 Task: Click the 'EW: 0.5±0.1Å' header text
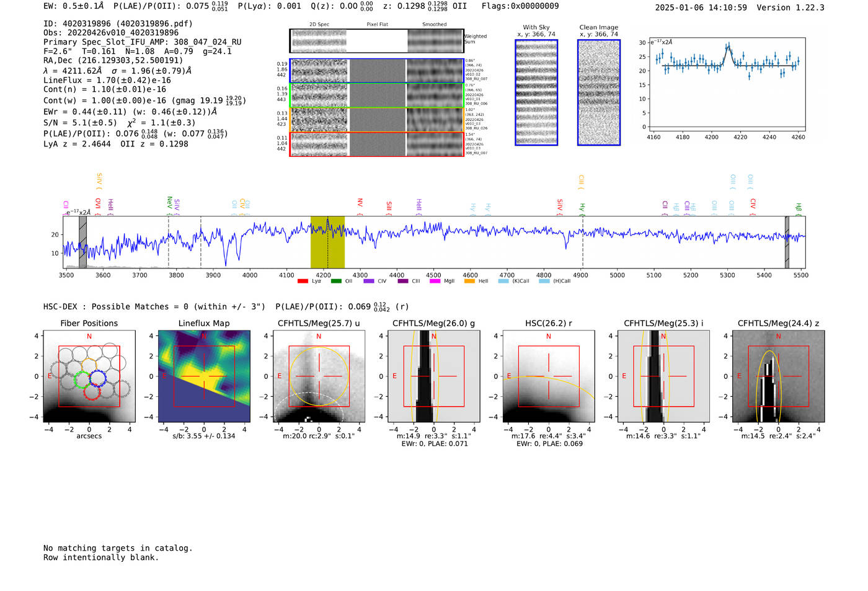[74, 6]
